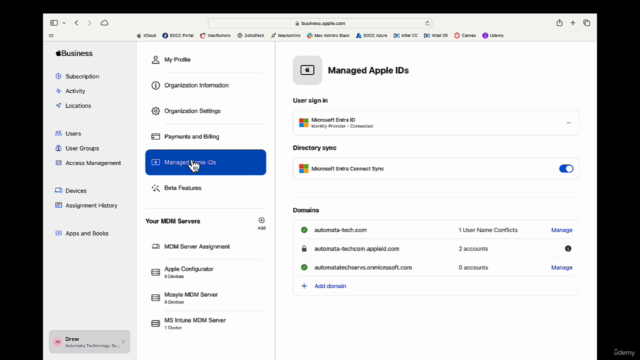Click the Managed Apple IDs header icon
The height and width of the screenshot is (360, 640).
point(307,70)
